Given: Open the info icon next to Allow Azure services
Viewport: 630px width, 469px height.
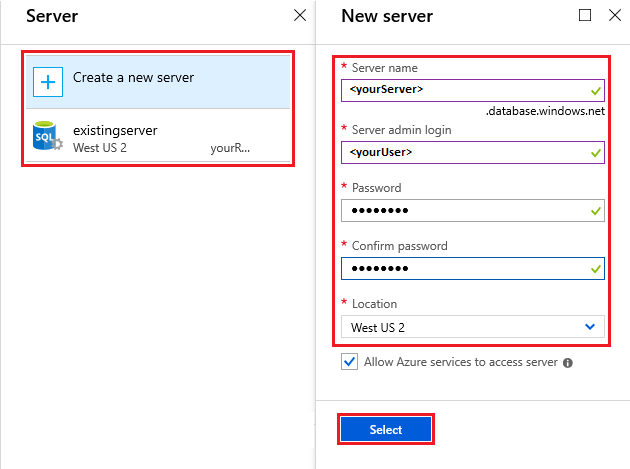Looking at the screenshot, I should [x=567, y=363].
